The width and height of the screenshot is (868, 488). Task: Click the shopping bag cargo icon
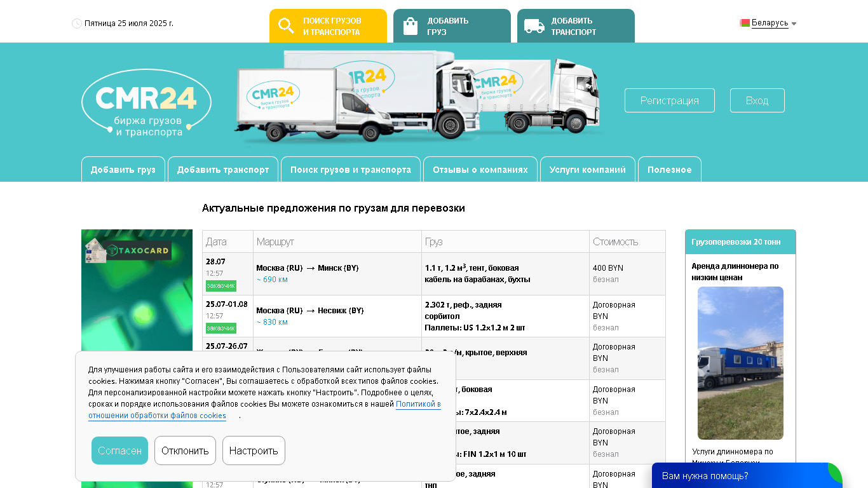tap(410, 26)
